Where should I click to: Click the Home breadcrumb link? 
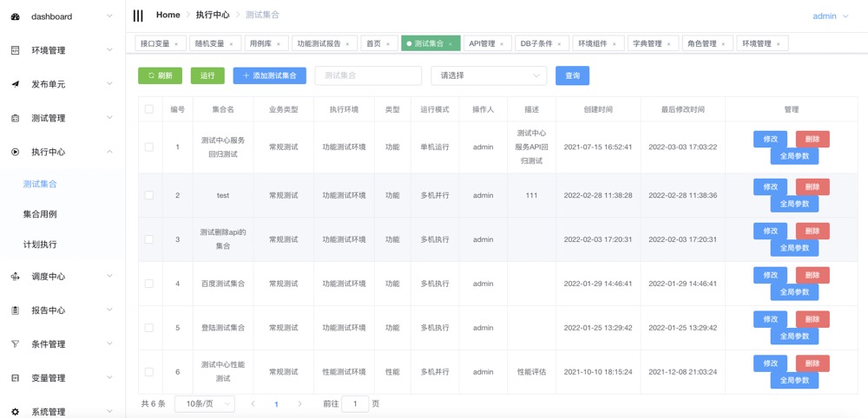(168, 15)
